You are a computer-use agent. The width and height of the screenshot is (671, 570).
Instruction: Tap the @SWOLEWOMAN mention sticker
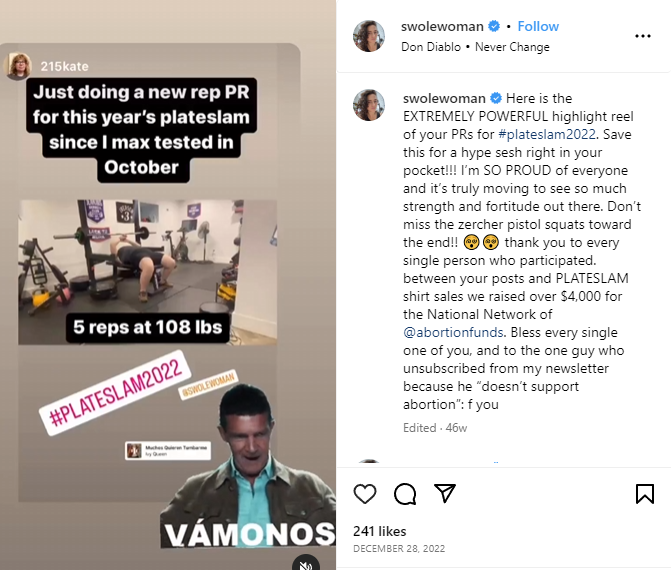pyautogui.click(x=208, y=385)
